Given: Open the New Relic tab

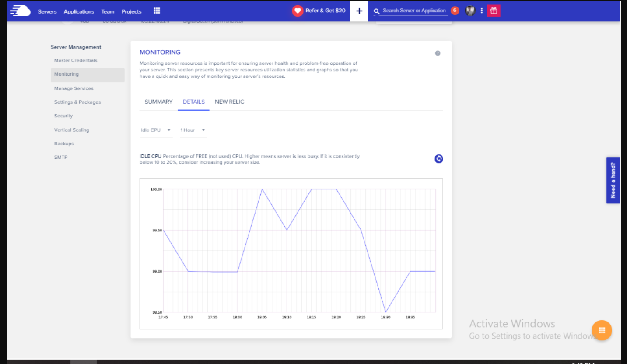Looking at the screenshot, I should click(x=229, y=101).
